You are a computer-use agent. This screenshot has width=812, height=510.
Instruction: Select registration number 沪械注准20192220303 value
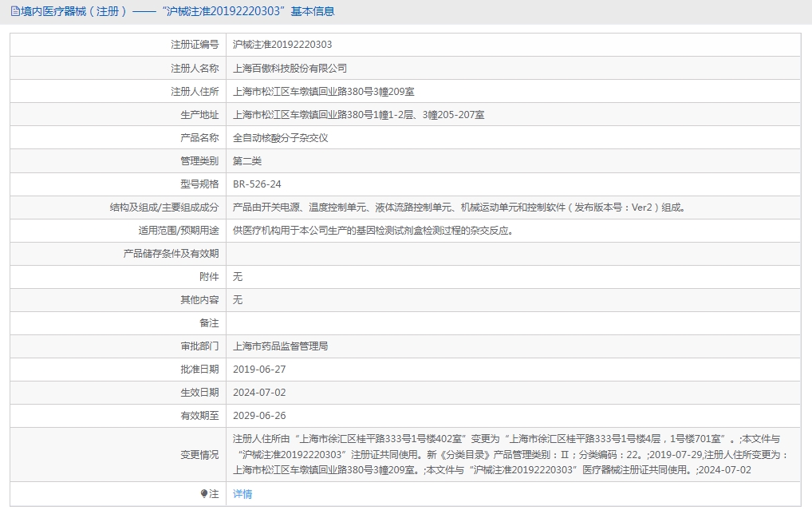point(282,45)
